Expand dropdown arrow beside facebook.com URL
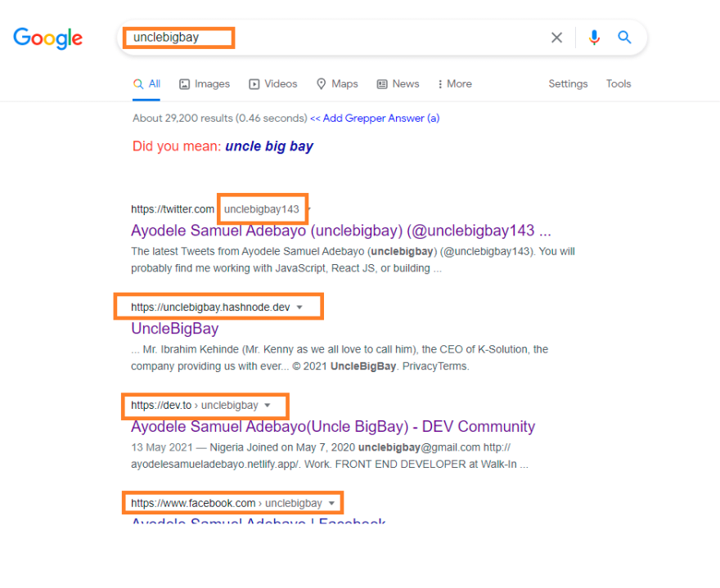Screen dimensions: 720x588 [331, 504]
